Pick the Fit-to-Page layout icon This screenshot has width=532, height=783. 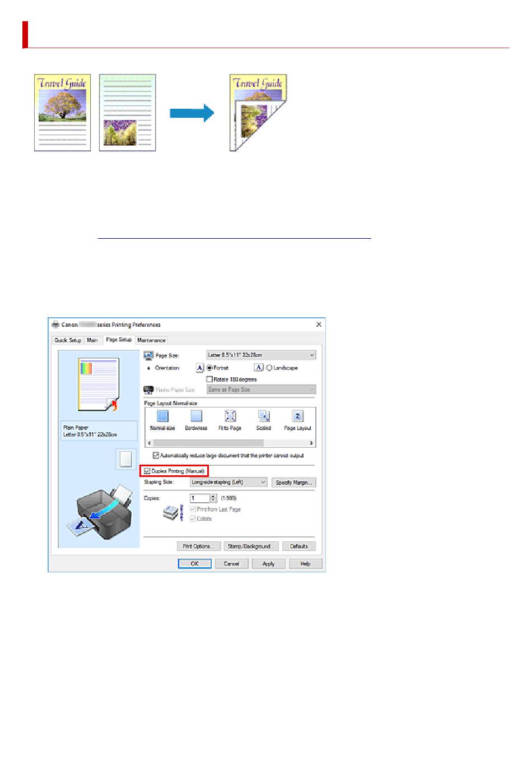230,416
